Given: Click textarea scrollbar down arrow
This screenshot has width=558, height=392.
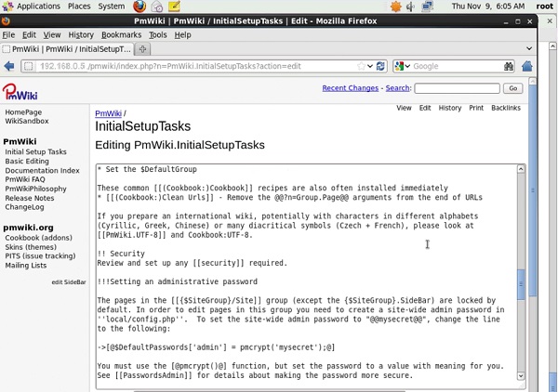Looking at the screenshot, I should click(x=521, y=375).
